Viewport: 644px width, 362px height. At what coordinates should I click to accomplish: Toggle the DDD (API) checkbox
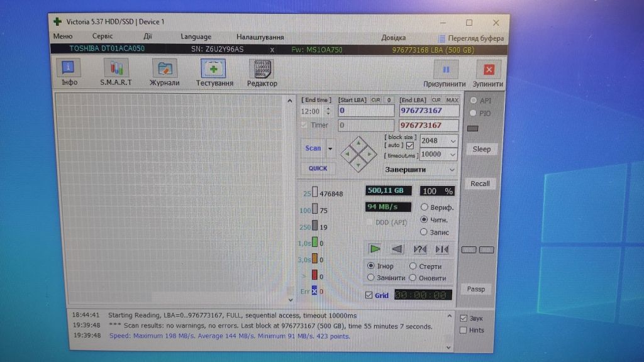369,222
